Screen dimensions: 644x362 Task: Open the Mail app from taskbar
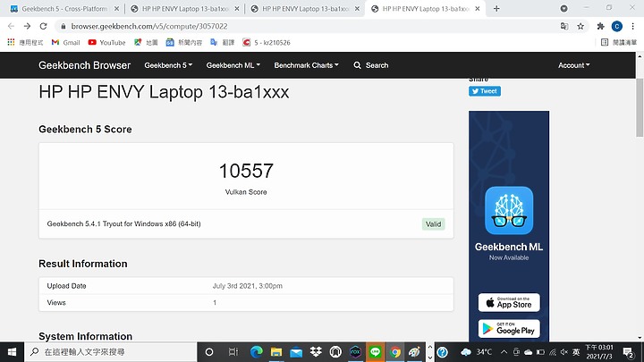click(x=296, y=352)
